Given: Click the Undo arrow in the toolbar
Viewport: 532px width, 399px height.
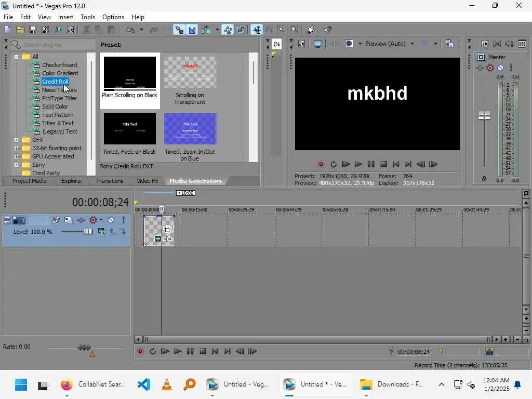Looking at the screenshot, I should pyautogui.click(x=130, y=30).
